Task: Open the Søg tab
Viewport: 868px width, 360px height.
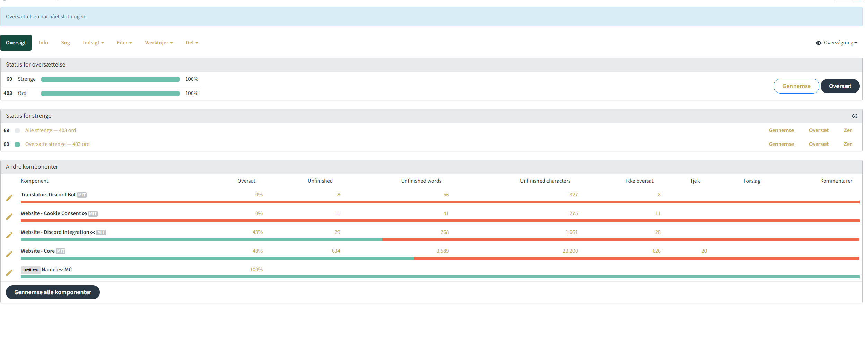Action: point(65,43)
